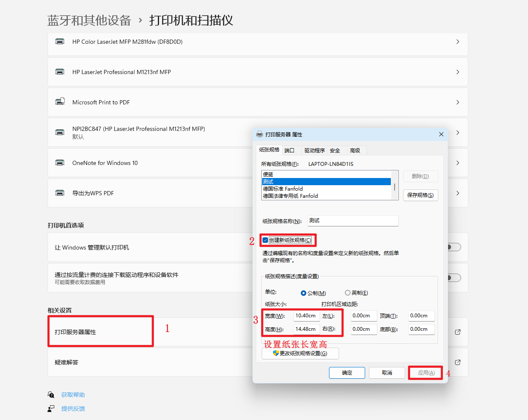Click the 纸张规格名称 input field
This screenshot has width=528, height=420.
pos(353,221)
